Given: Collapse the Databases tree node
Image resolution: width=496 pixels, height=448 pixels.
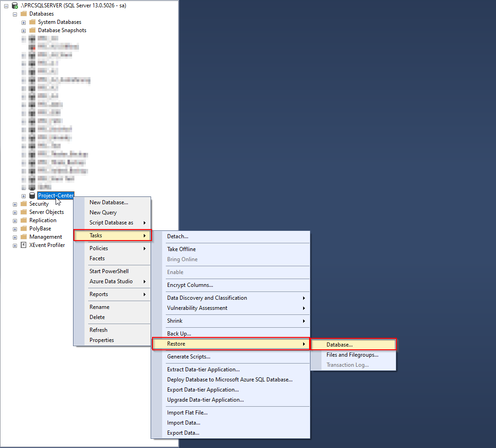Looking at the screenshot, I should 15,14.
